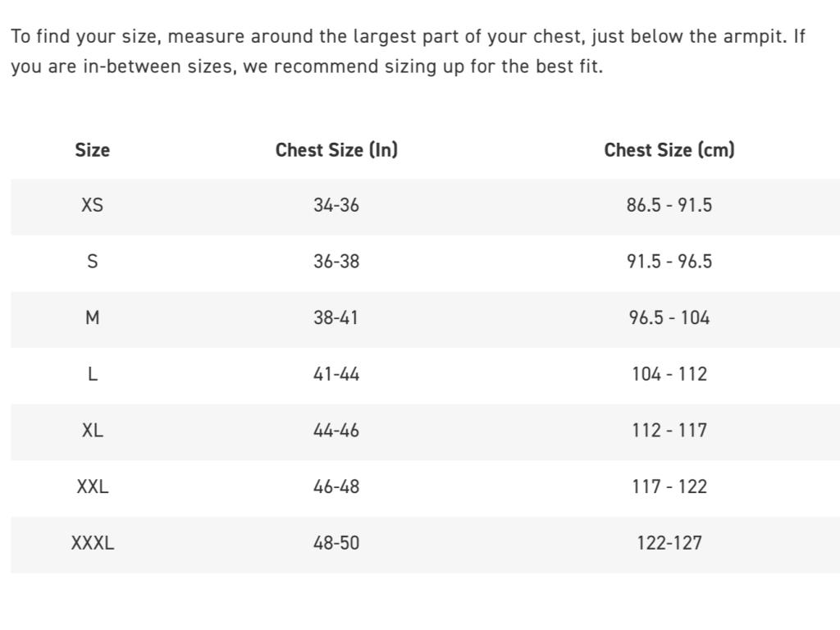Click the 44-46 inch chest value

point(336,430)
